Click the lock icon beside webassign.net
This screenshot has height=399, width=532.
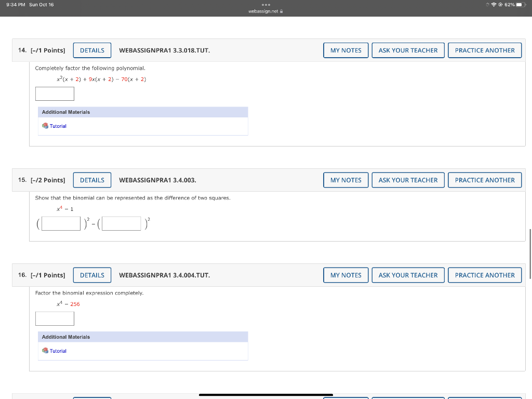tap(281, 10)
